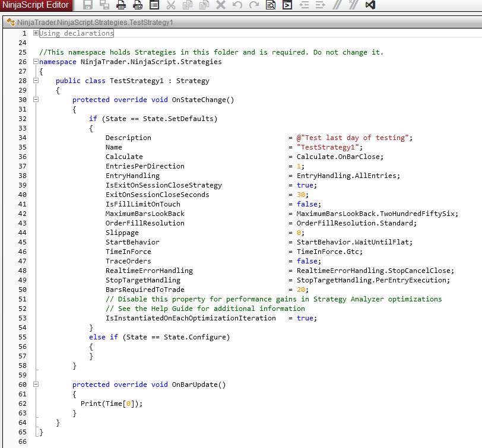Click the Cut scissors icon
482x448 pixels.
[171, 5]
